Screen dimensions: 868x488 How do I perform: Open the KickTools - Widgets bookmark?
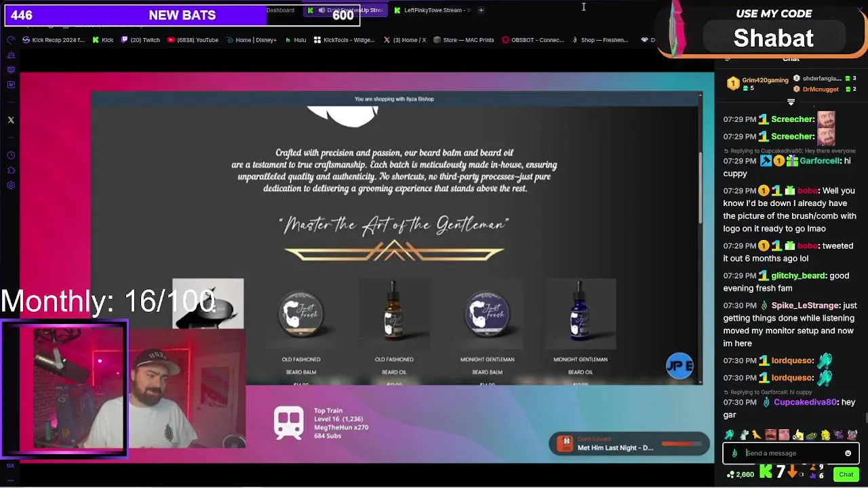(x=344, y=40)
